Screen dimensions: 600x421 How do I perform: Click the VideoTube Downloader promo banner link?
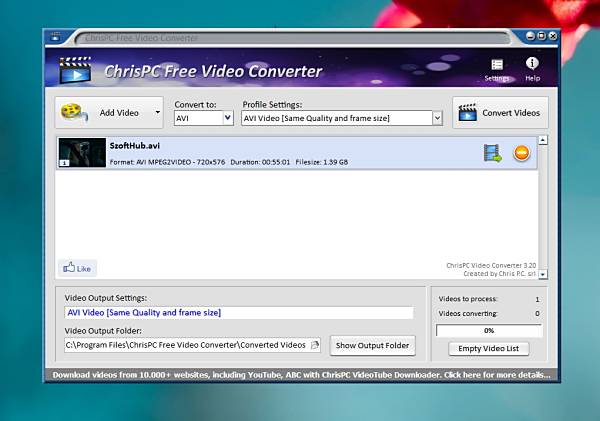click(x=302, y=375)
